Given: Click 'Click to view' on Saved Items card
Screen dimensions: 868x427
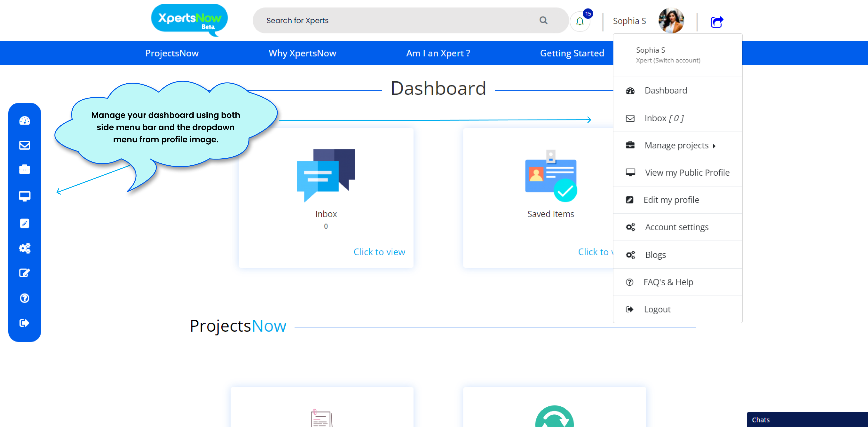Looking at the screenshot, I should click(x=596, y=252).
